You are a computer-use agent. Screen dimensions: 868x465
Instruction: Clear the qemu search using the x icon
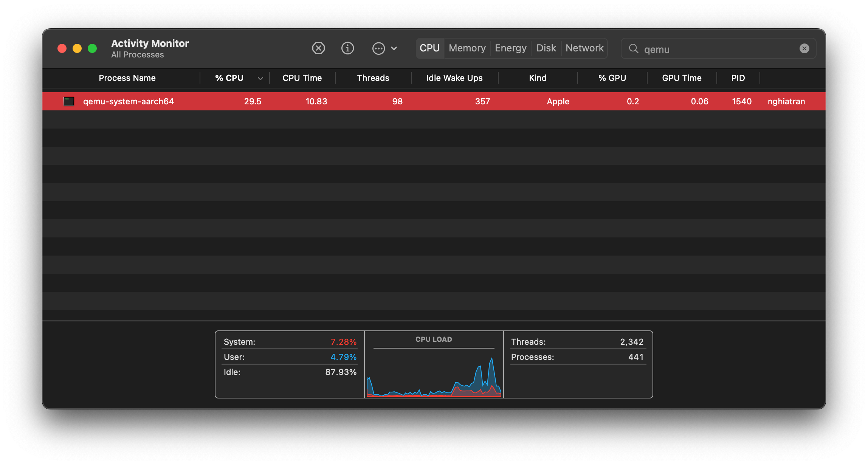coord(804,48)
